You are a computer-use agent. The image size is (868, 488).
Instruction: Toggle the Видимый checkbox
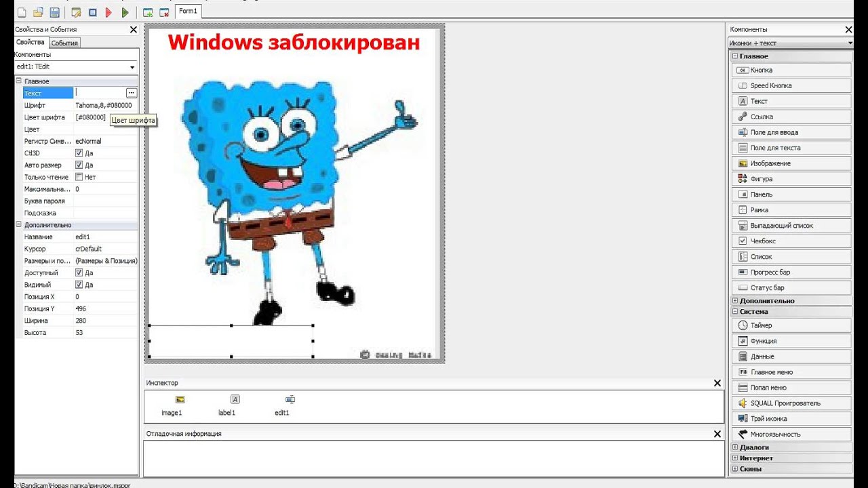tap(79, 285)
